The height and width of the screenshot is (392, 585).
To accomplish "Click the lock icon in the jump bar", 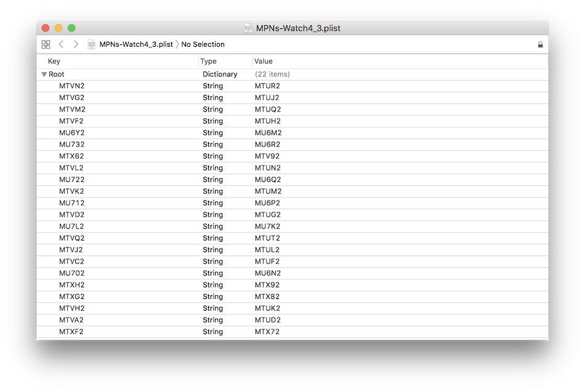I will pos(540,44).
